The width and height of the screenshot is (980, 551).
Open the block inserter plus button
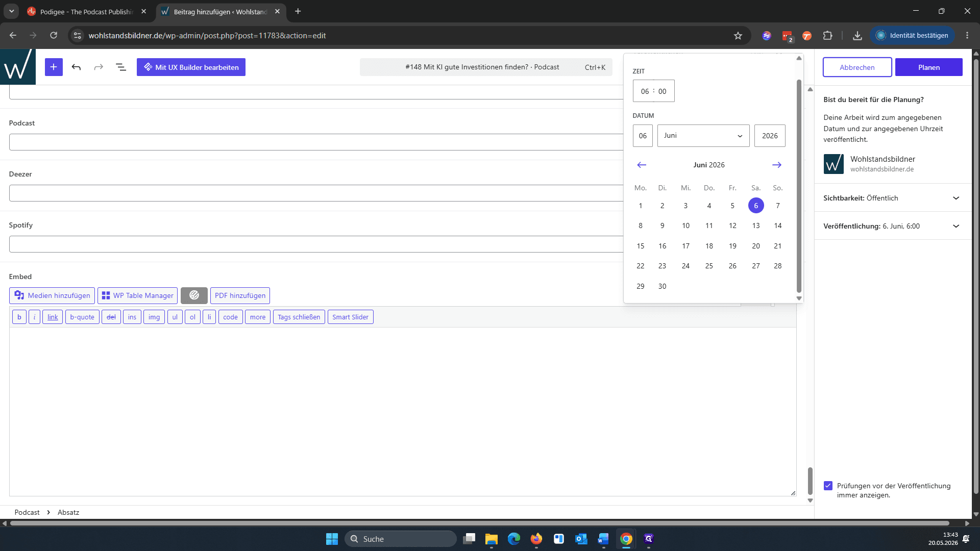point(54,67)
